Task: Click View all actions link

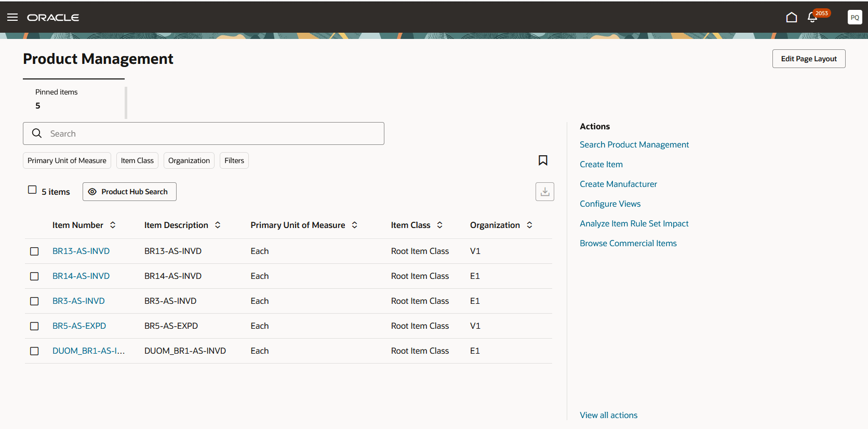Action: pyautogui.click(x=608, y=415)
